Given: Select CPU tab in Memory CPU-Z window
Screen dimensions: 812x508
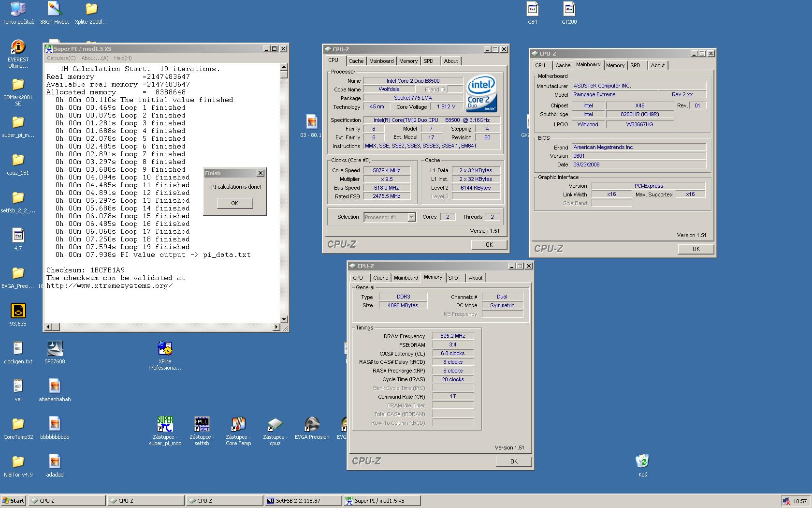Looking at the screenshot, I should (x=358, y=278).
